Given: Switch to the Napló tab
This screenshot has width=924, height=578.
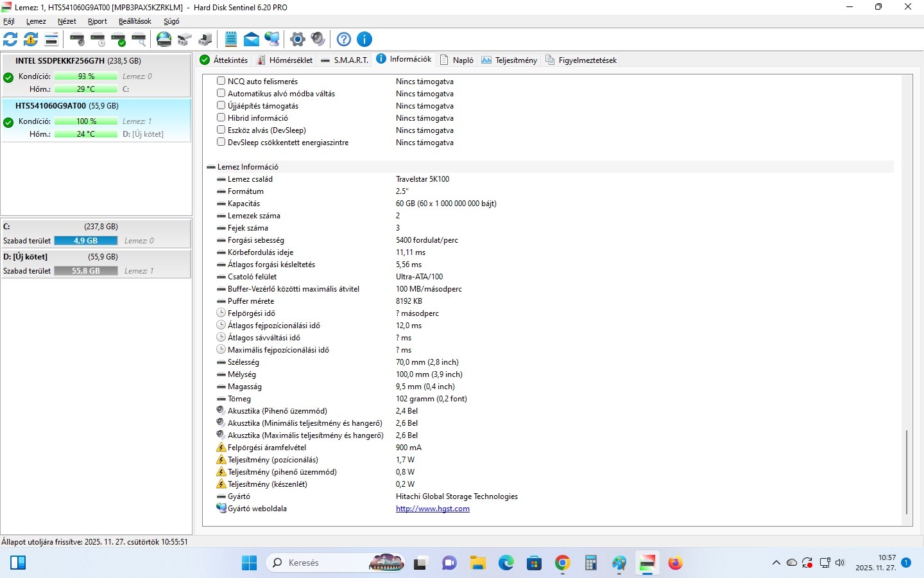Looking at the screenshot, I should tap(457, 60).
